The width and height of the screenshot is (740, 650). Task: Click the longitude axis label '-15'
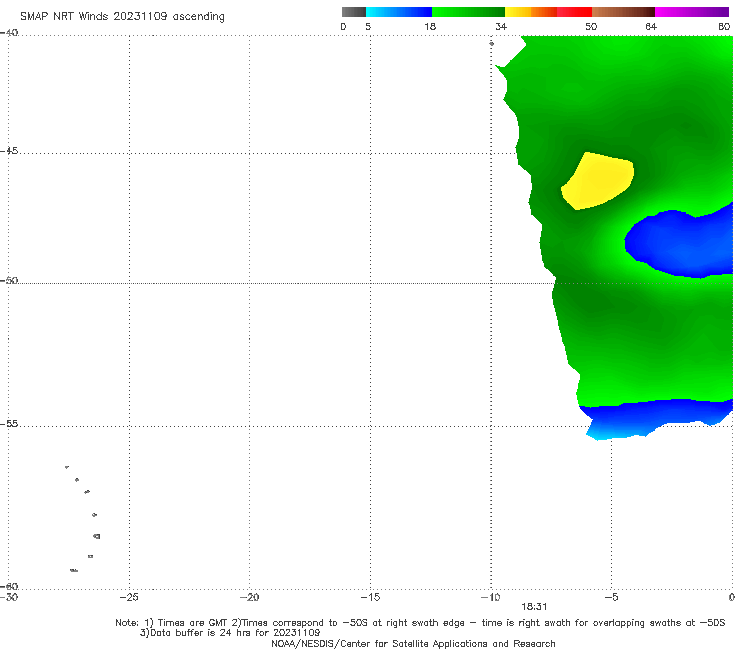point(370,597)
